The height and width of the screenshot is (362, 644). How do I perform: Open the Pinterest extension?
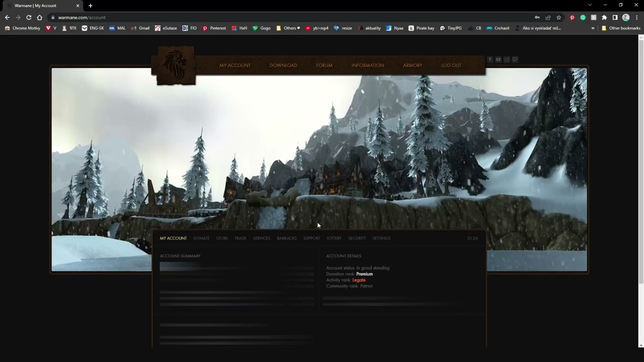point(572,17)
